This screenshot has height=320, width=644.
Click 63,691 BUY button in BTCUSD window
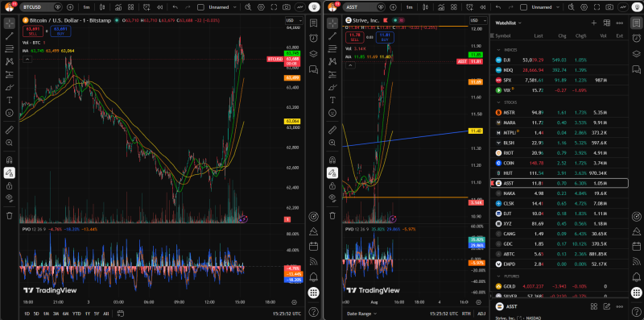(x=61, y=31)
